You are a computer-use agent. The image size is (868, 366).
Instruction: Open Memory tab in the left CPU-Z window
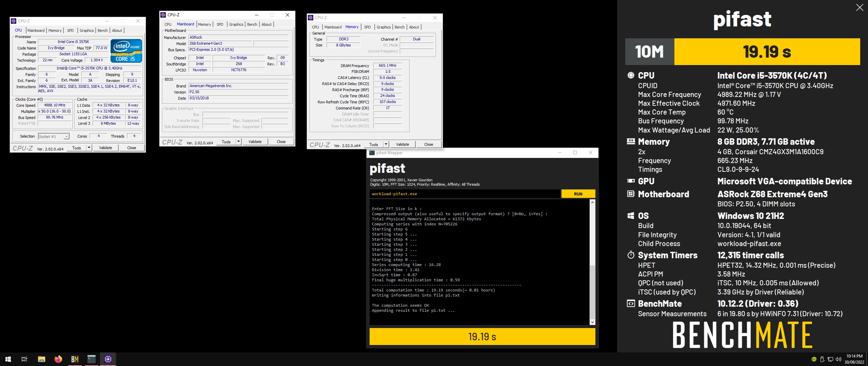(x=55, y=30)
